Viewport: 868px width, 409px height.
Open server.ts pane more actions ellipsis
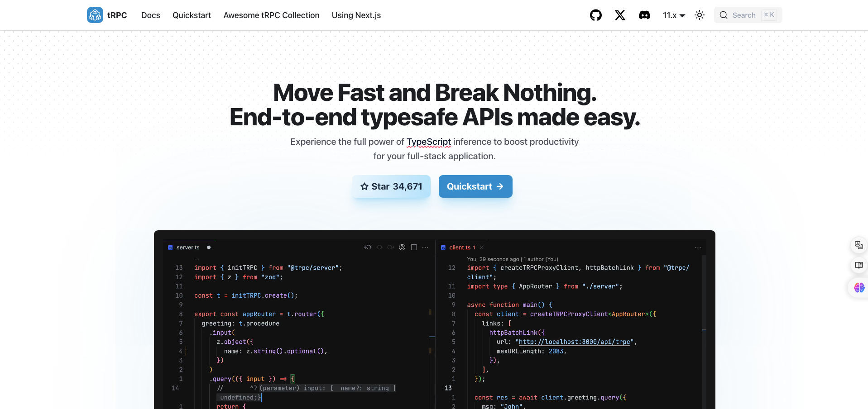click(x=425, y=247)
